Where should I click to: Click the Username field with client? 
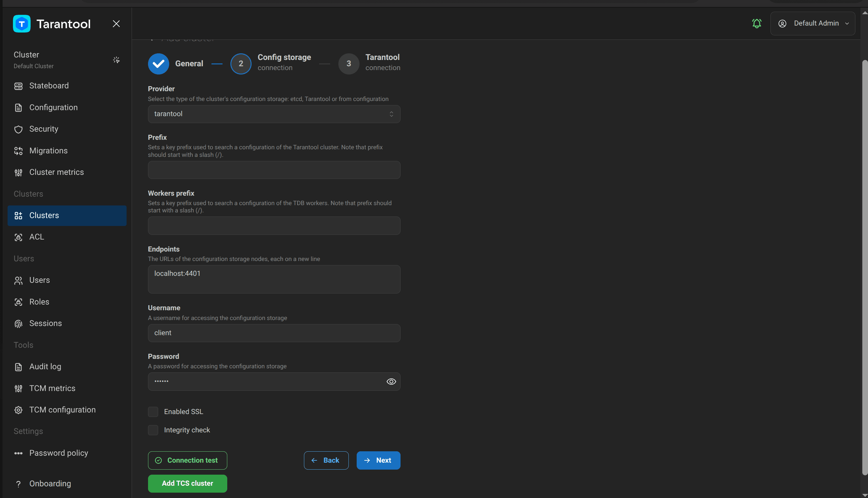[x=274, y=333]
